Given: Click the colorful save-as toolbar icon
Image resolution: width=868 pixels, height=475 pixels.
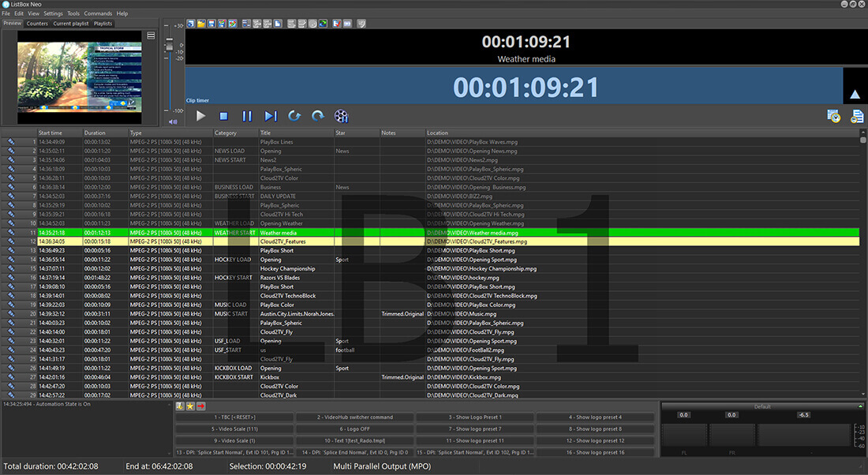Looking at the screenshot, I should pos(222,24).
